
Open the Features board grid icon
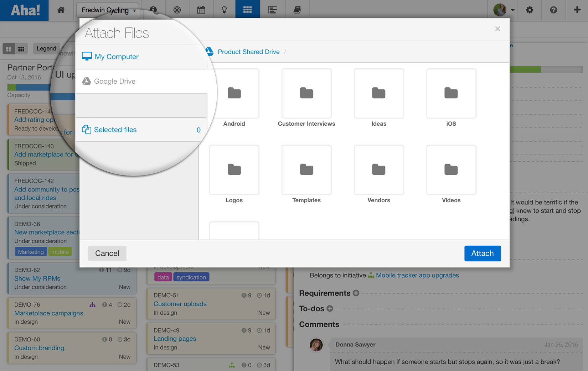point(247,10)
